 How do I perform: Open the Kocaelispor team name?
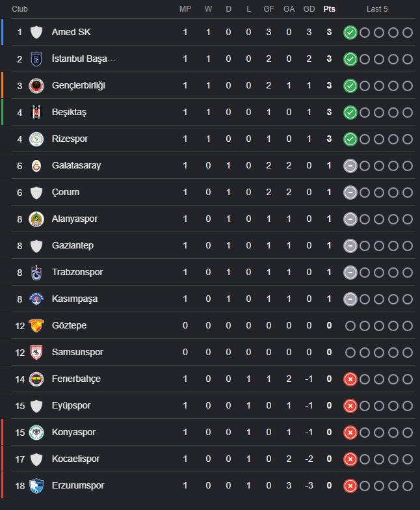pos(75,459)
